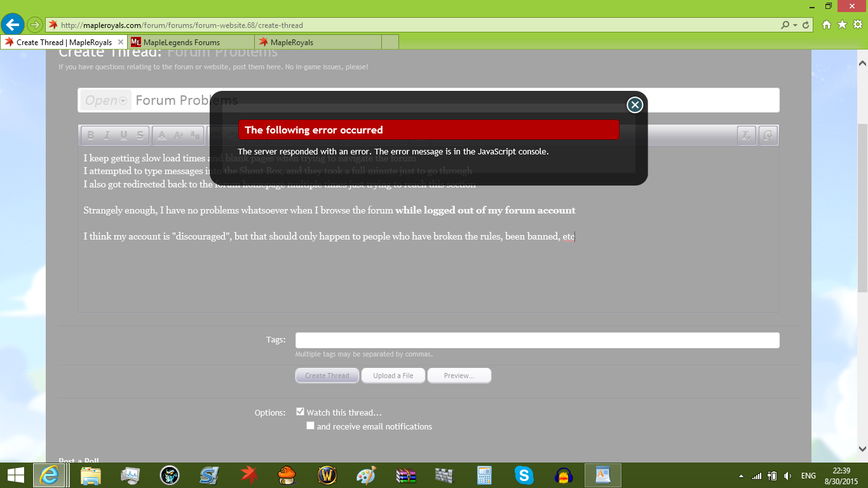Open a new blank browser tab
Screen dimensions: 868x488
(x=390, y=42)
